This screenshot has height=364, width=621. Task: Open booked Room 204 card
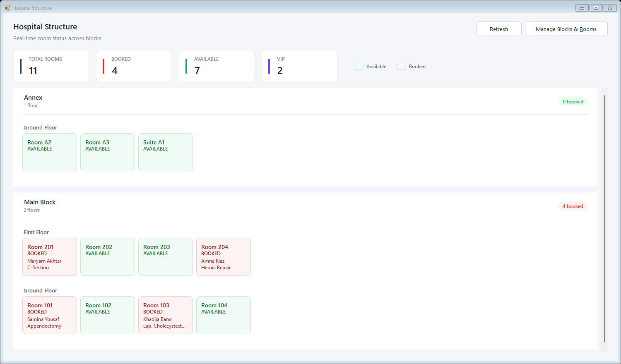[x=224, y=257]
